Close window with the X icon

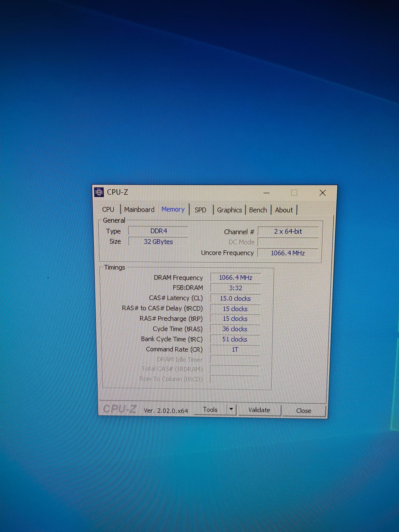323,193
